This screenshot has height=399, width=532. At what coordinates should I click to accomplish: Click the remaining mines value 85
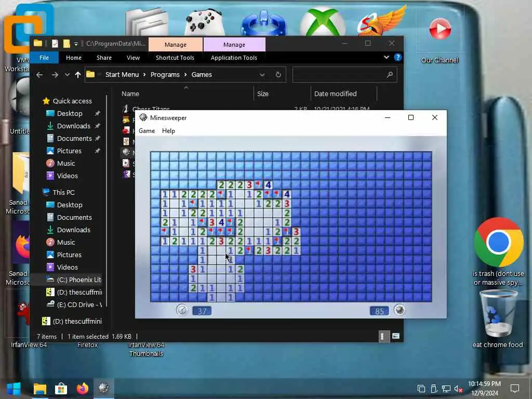pos(379,311)
